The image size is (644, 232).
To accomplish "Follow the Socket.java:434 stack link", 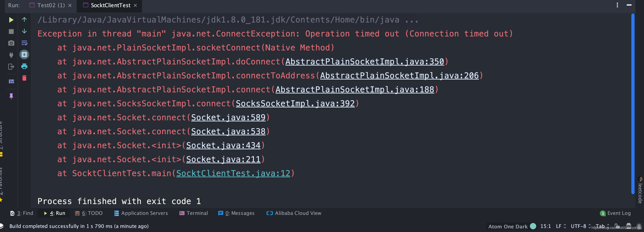I will [x=223, y=146].
